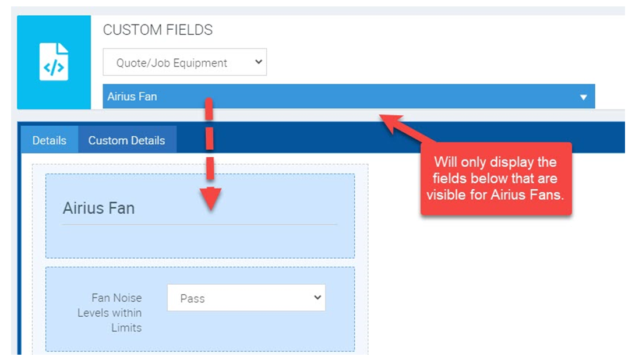The width and height of the screenshot is (632, 364).
Task: Click the chevron in the Pass dropdown
Action: (317, 298)
